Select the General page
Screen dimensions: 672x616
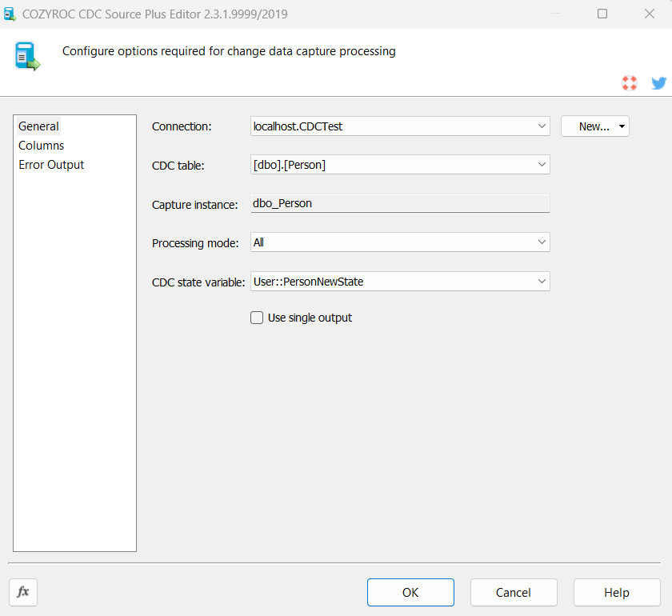pyautogui.click(x=38, y=126)
